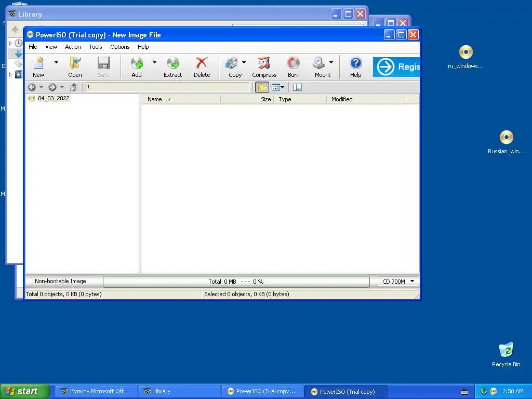Switch to Купить Microsoft Off taskbar item

point(96,391)
